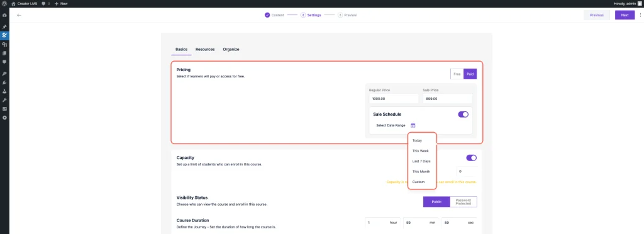Switch to the Organize tab
This screenshot has width=644, height=234.
[231, 49]
